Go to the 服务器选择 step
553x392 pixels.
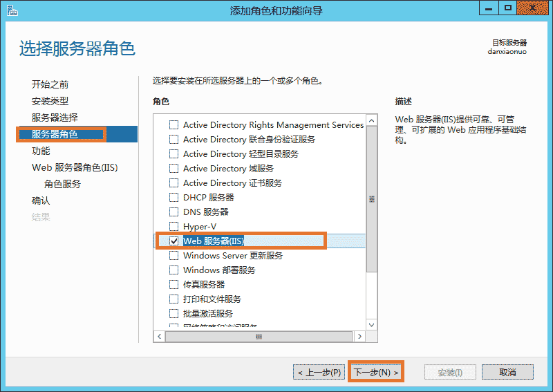pyautogui.click(x=55, y=118)
